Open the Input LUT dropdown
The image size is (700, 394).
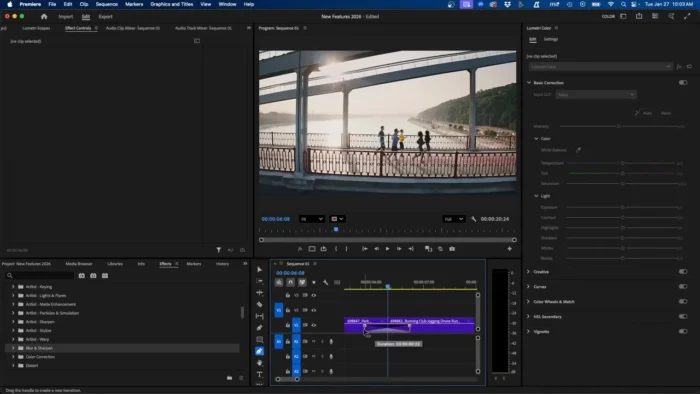tap(596, 95)
